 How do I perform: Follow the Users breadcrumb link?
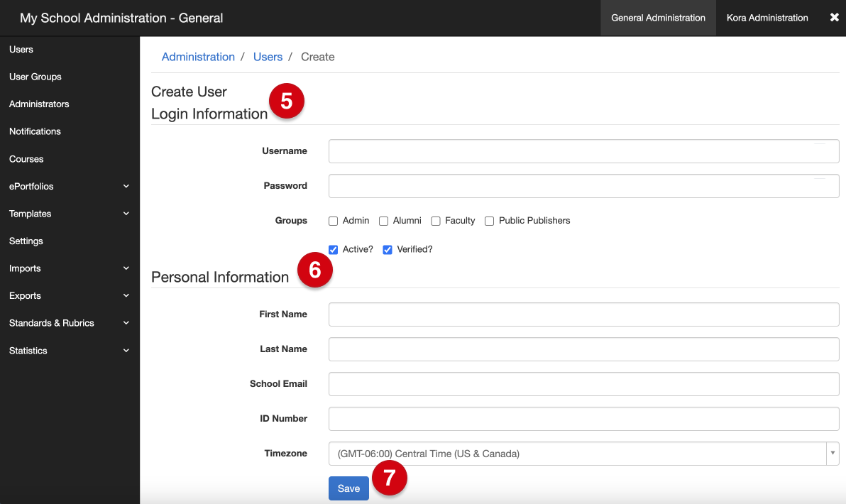click(x=268, y=57)
